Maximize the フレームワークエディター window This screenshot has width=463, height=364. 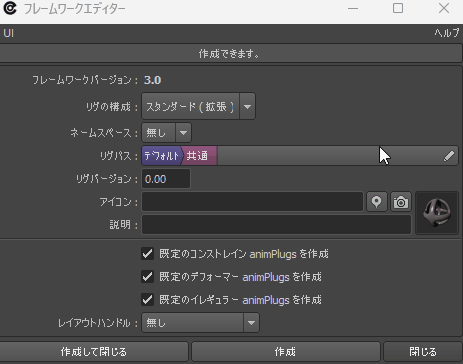pyautogui.click(x=398, y=8)
